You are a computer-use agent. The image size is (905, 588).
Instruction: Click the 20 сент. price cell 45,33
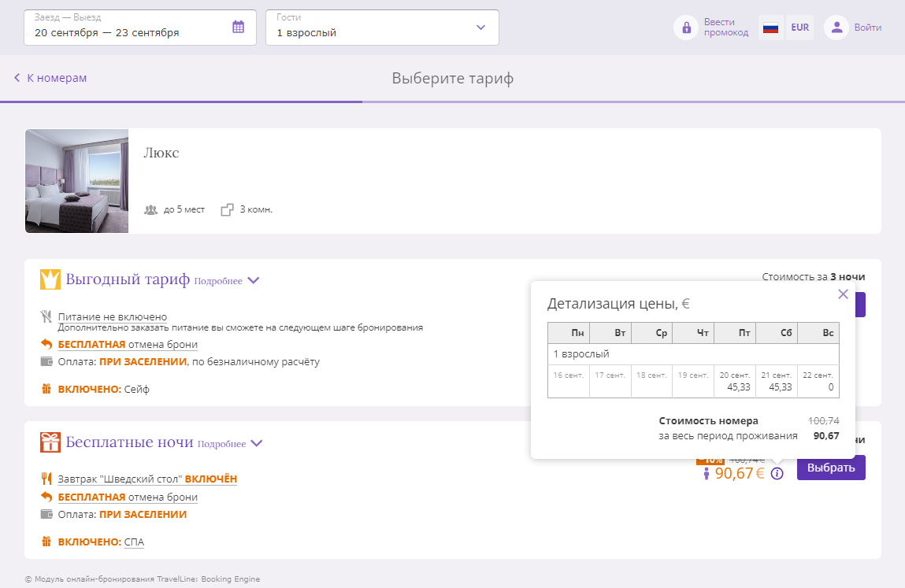click(735, 382)
